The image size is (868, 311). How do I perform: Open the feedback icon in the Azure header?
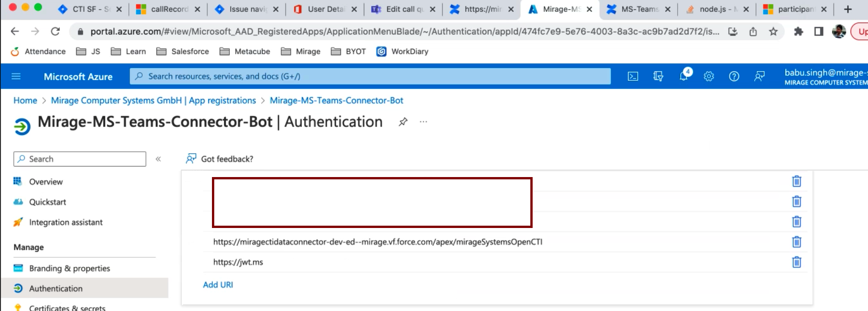click(759, 76)
